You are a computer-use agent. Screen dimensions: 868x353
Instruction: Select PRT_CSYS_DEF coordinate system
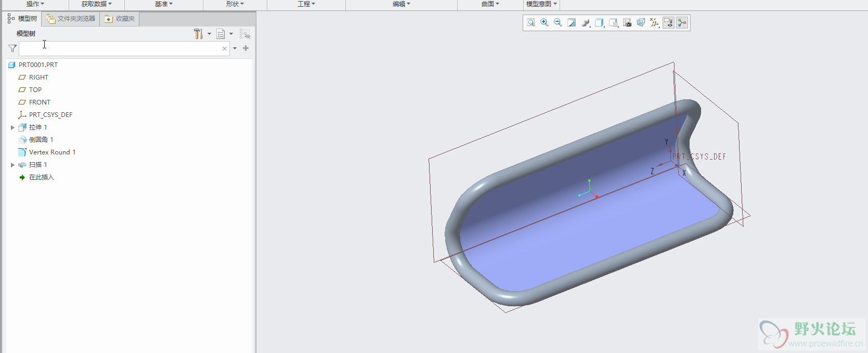click(50, 115)
